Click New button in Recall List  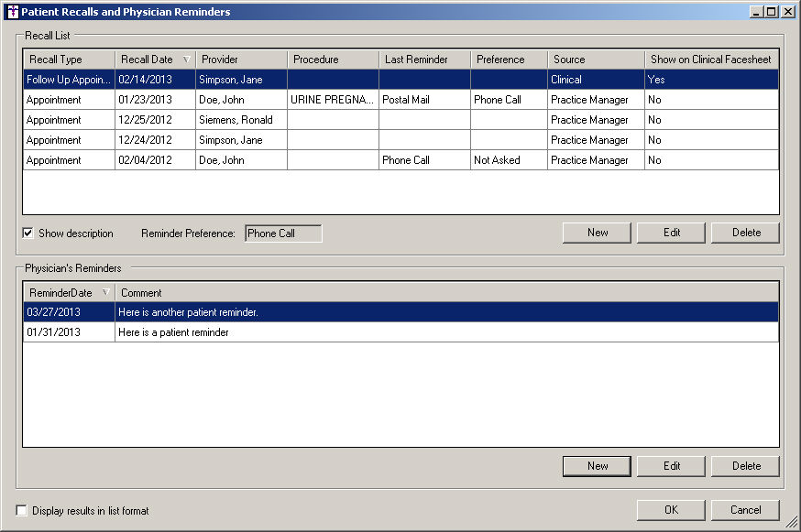pos(597,233)
